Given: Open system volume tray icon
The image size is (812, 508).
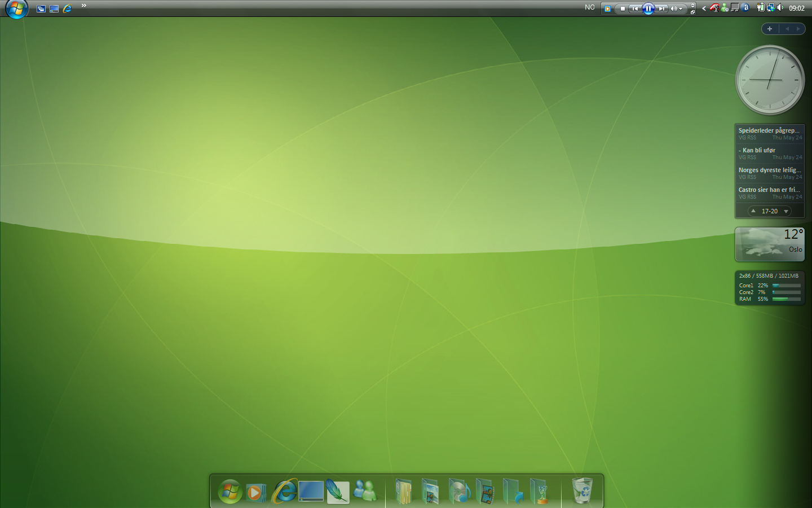Looking at the screenshot, I should [780, 7].
